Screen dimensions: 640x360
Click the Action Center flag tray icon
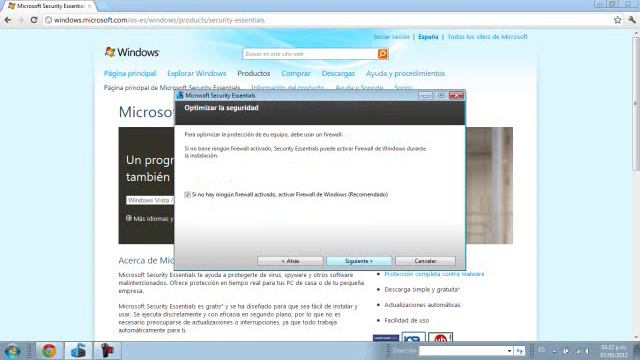566,351
